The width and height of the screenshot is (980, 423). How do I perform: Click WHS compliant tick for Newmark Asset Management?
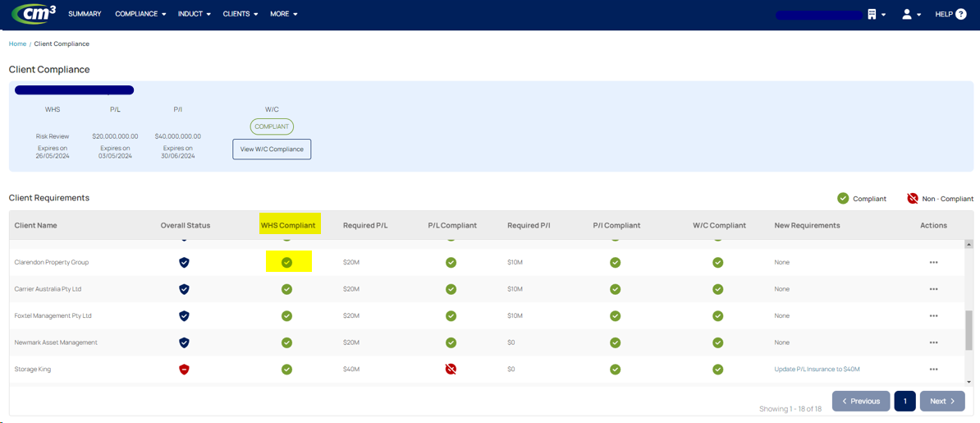point(287,343)
